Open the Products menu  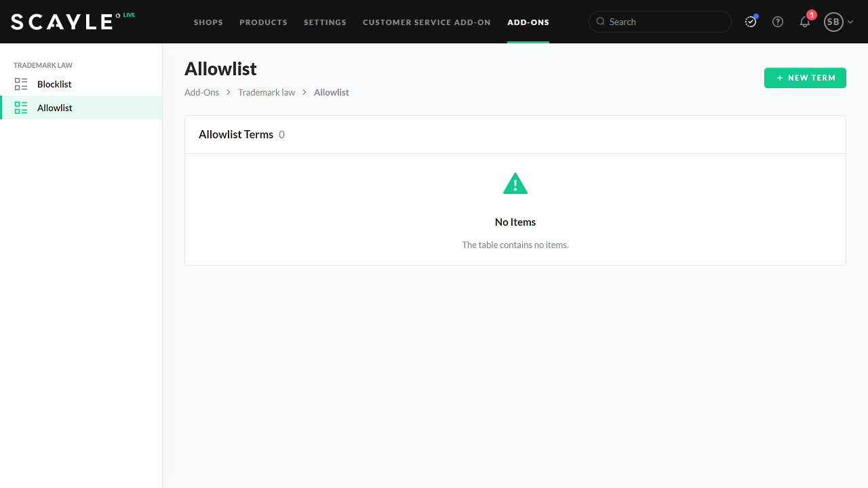[263, 22]
